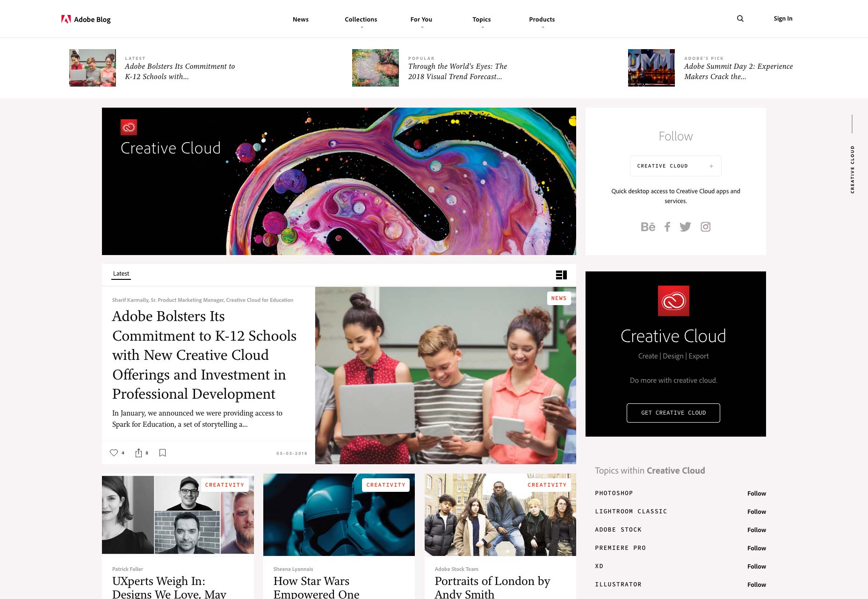Follow the XD topic
The height and width of the screenshot is (599, 868).
757,567
